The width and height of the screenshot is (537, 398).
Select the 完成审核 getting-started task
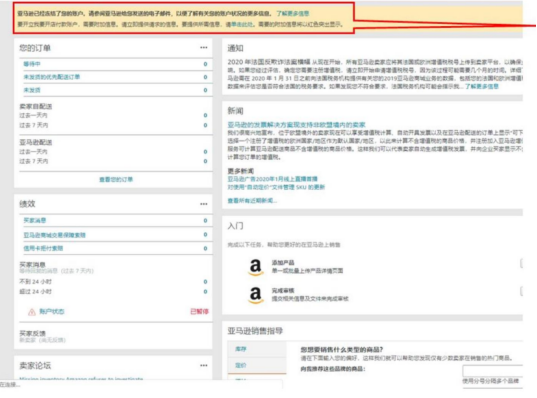310,295
